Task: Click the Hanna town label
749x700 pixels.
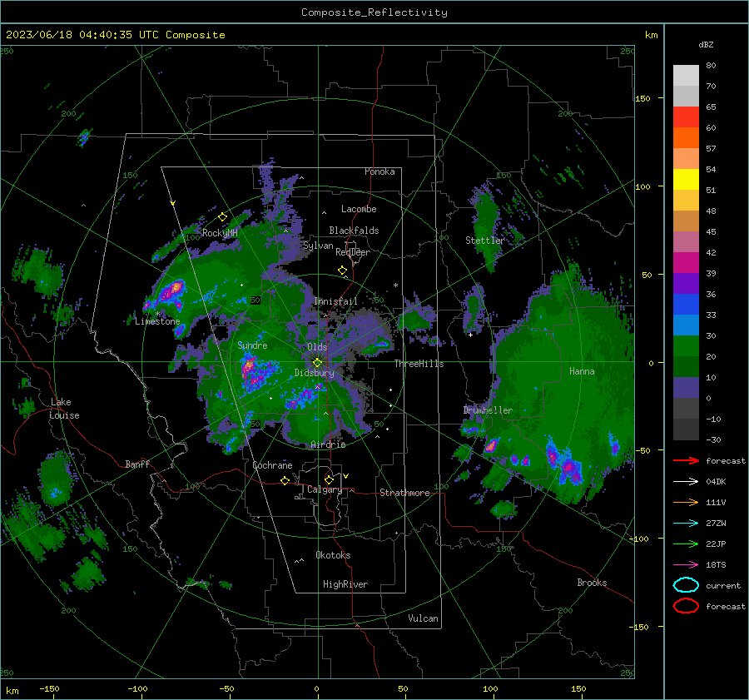Action: 582,370
